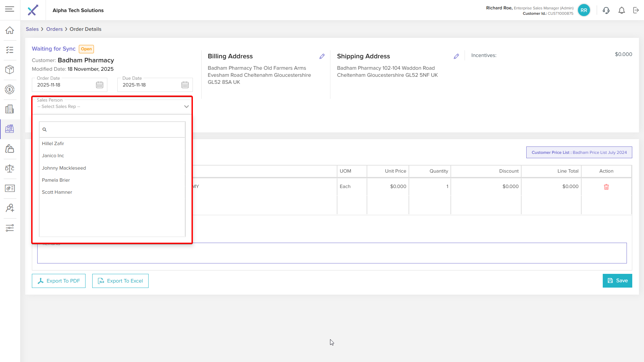
Task: Click the Save button
Action: point(617,281)
